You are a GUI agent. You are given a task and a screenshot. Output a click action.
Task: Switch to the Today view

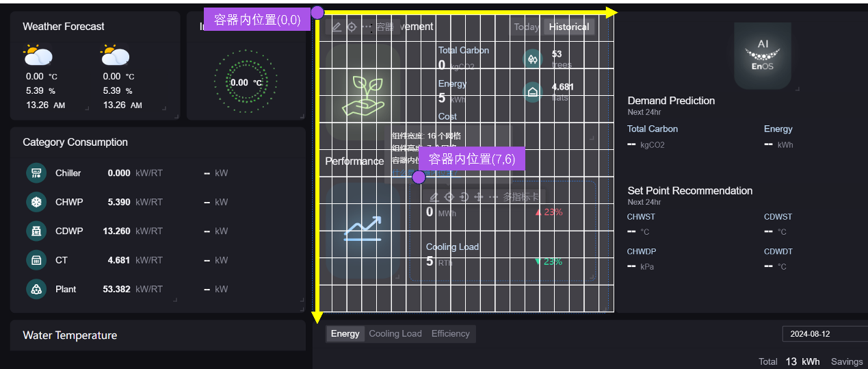click(526, 27)
